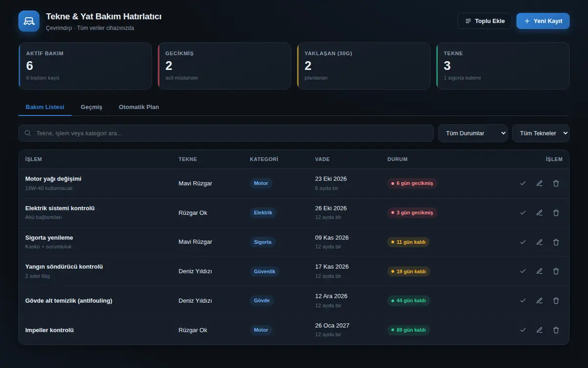
Task: Delete the Elektrik sistemi kontrolü entry
Action: pyautogui.click(x=556, y=213)
